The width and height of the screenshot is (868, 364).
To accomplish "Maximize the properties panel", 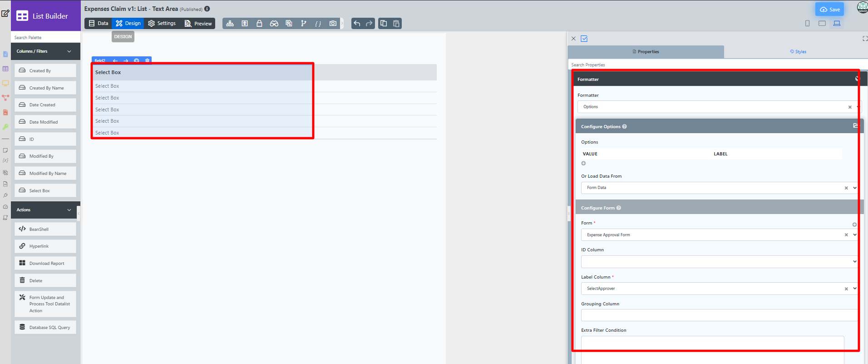I will coord(865,39).
